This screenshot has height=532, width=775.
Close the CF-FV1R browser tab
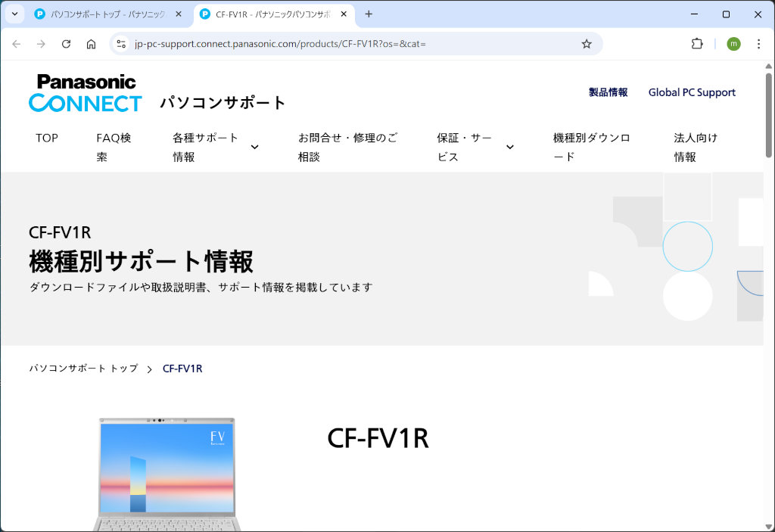(x=344, y=14)
